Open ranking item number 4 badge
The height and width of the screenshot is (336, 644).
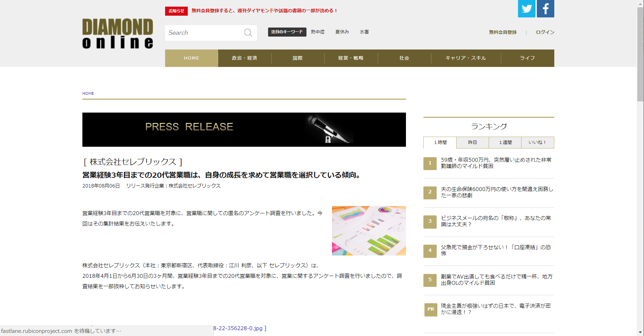click(430, 251)
